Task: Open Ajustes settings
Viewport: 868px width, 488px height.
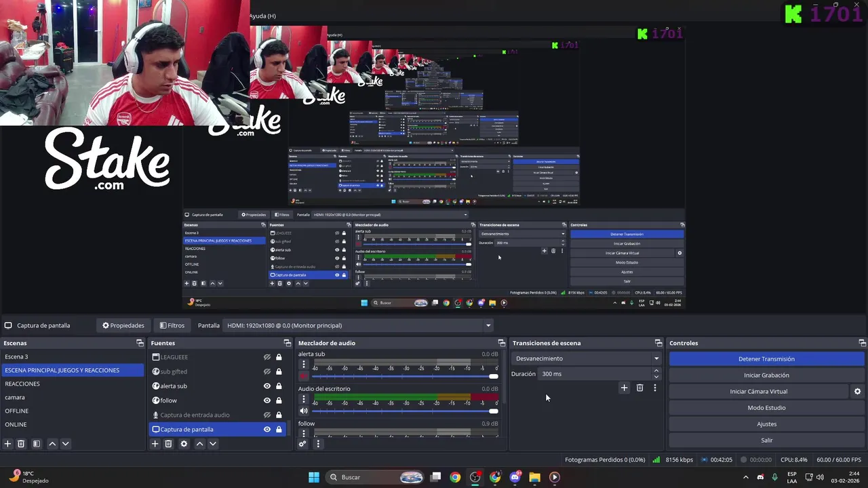Action: [766, 424]
